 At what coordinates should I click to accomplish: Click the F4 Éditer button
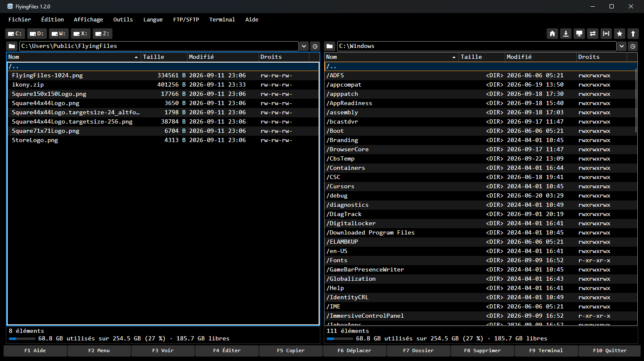pyautogui.click(x=227, y=350)
